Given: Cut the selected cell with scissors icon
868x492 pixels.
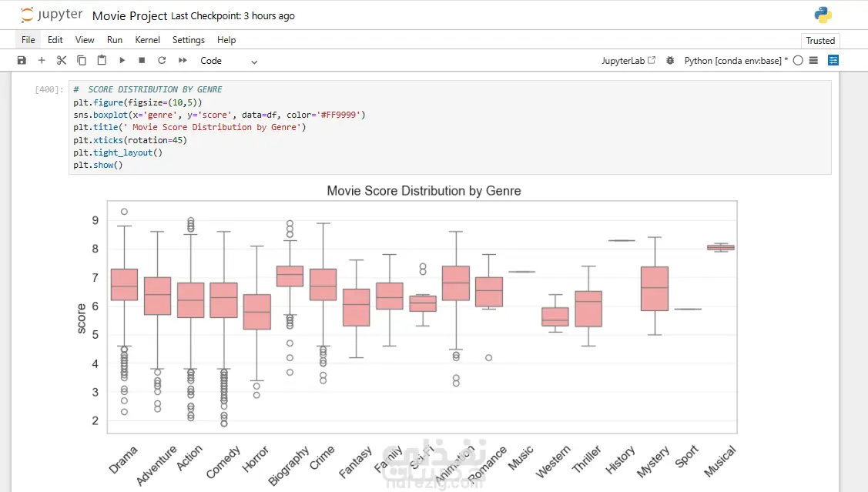Looking at the screenshot, I should (x=62, y=60).
